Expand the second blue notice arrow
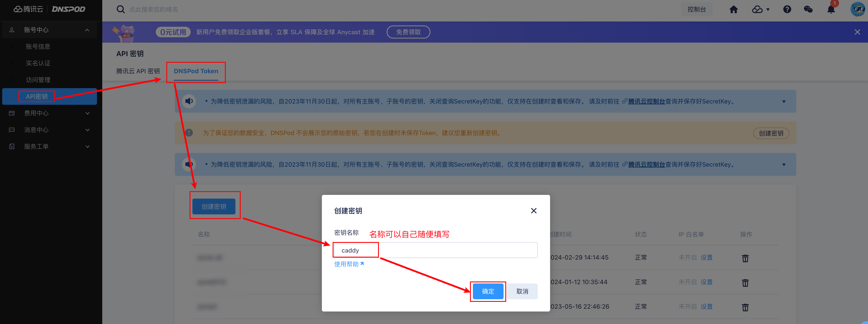Screen dimensions: 868x324 [x=784, y=165]
